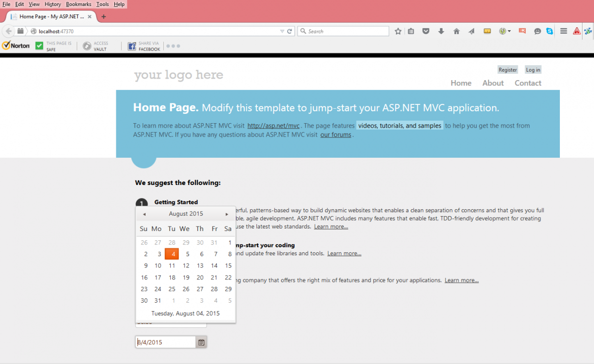
Task: Click videos, tutorials, and samples link
Action: click(399, 126)
